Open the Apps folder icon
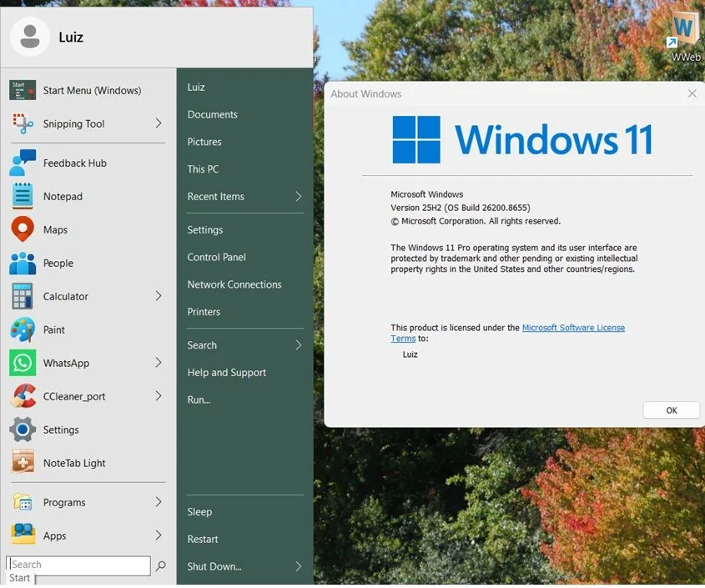The height and width of the screenshot is (588, 705). coord(23,535)
